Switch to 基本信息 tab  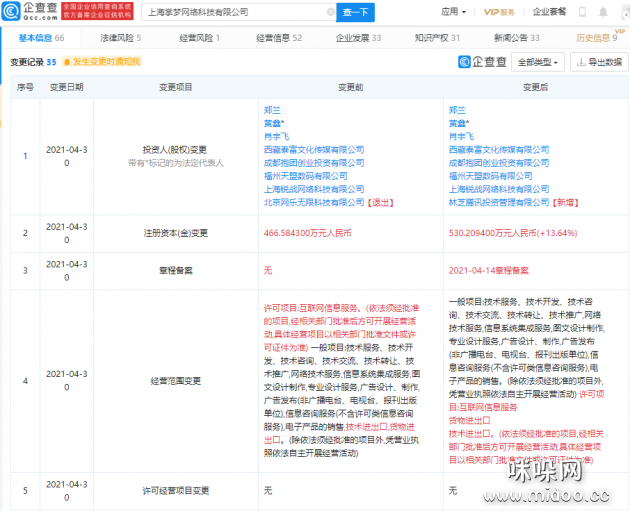[x=41, y=38]
